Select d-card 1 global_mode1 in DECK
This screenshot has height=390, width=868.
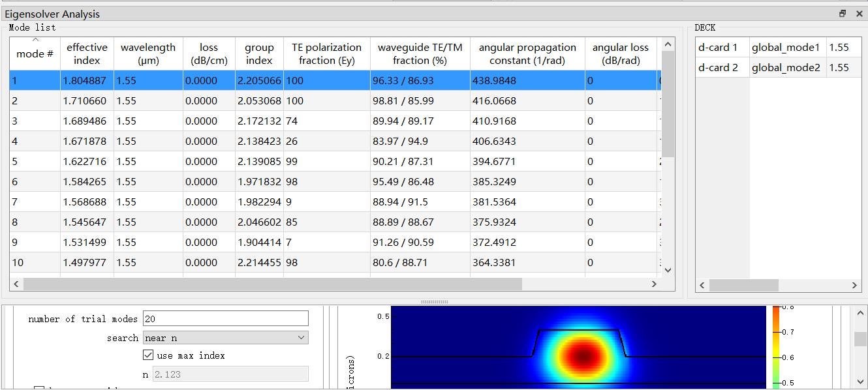click(785, 48)
